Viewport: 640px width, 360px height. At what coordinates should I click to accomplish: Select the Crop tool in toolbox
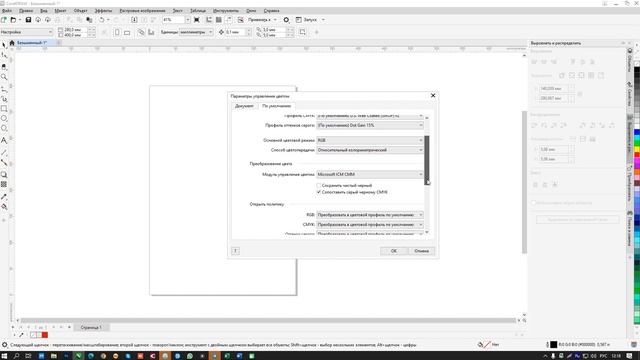(4, 67)
